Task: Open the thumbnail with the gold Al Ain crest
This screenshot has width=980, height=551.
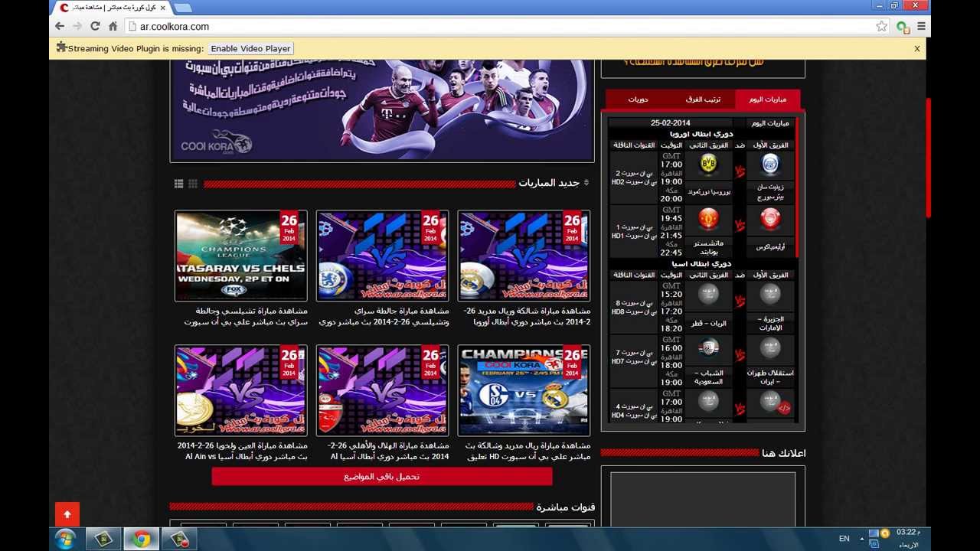Action: 241,390
